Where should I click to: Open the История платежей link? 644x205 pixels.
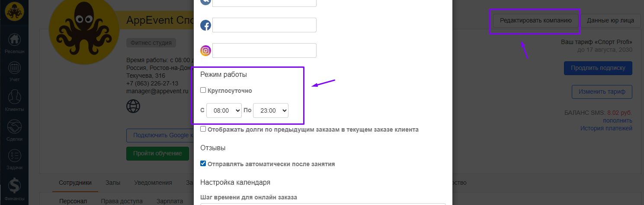point(606,128)
